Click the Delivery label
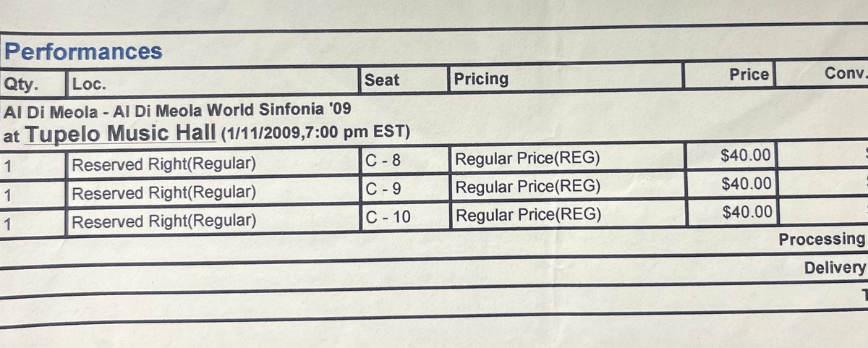 coord(835,268)
